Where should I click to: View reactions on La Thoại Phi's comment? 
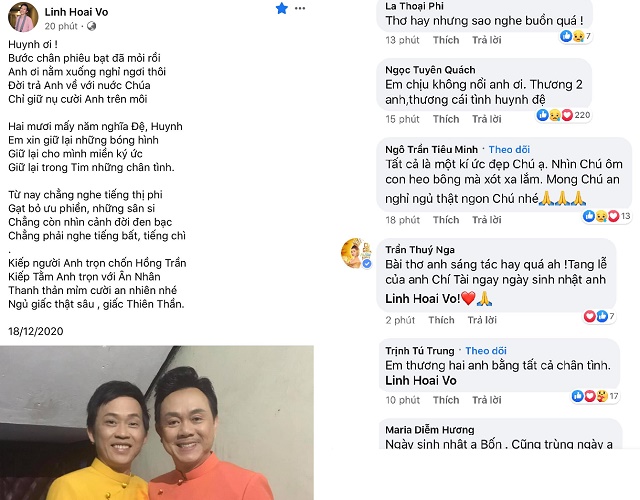576,36
